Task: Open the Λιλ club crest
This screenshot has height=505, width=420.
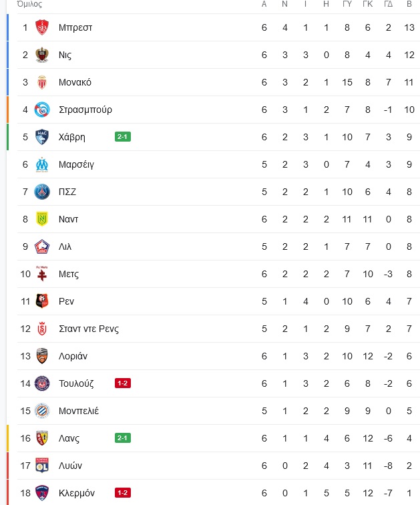Action: tap(42, 246)
